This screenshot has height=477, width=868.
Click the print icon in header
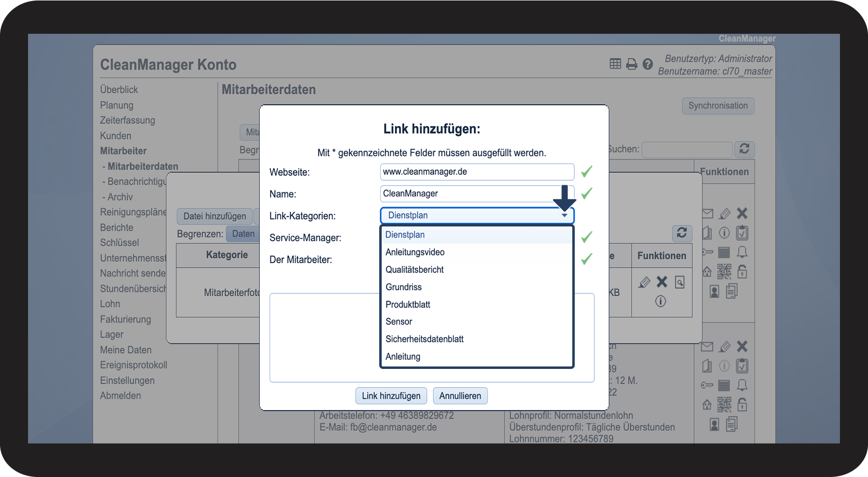click(x=632, y=64)
